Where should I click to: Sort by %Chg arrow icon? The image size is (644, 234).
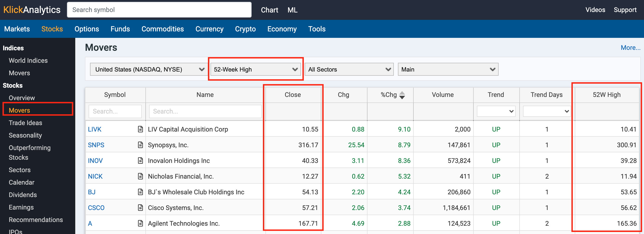point(402,95)
